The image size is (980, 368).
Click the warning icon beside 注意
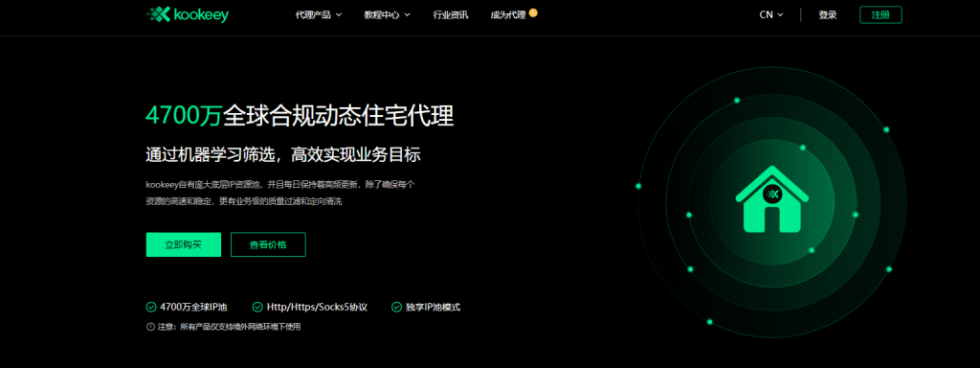150,327
